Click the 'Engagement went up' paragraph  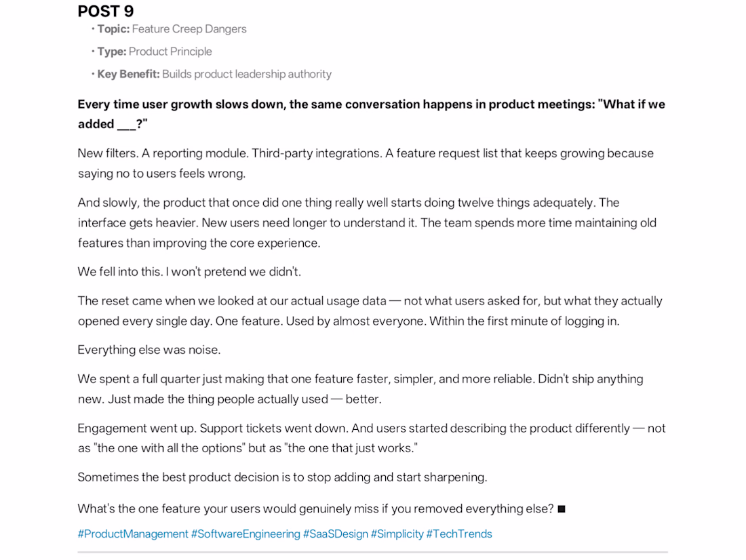coord(371,438)
